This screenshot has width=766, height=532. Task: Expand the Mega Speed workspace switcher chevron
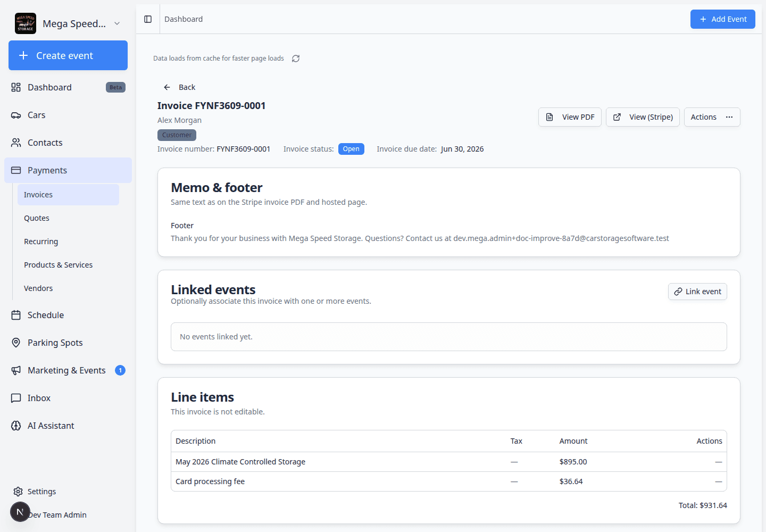[x=117, y=23]
